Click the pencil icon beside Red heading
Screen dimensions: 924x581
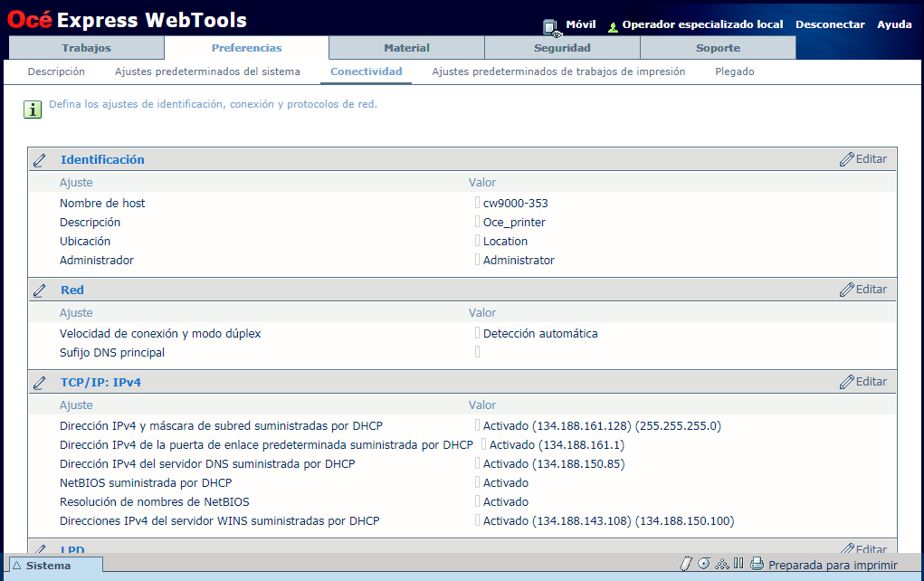click(x=40, y=290)
